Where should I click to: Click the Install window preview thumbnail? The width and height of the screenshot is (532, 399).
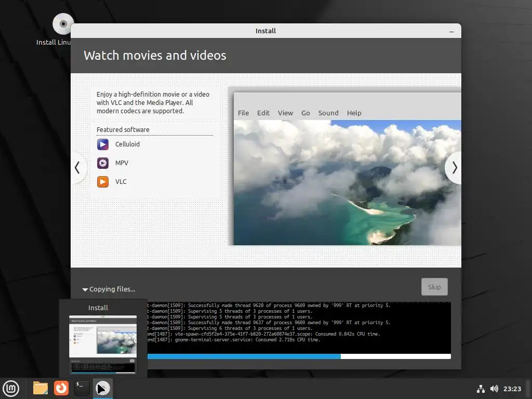point(103,344)
